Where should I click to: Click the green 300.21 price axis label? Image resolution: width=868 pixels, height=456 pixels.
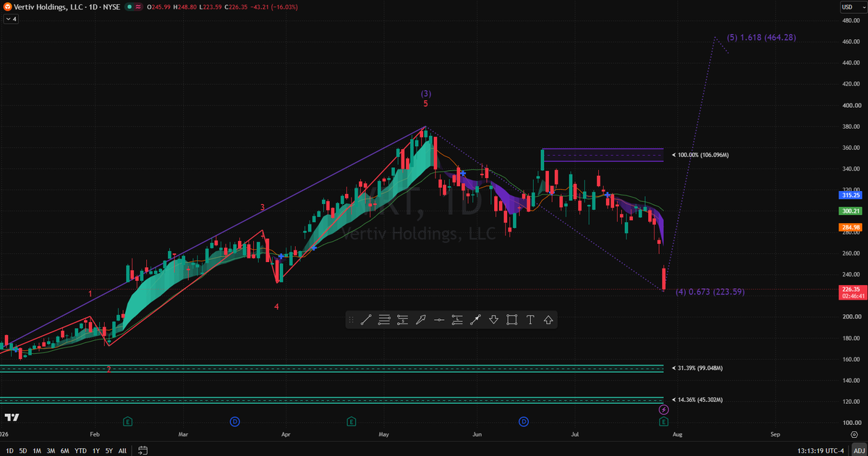click(851, 211)
